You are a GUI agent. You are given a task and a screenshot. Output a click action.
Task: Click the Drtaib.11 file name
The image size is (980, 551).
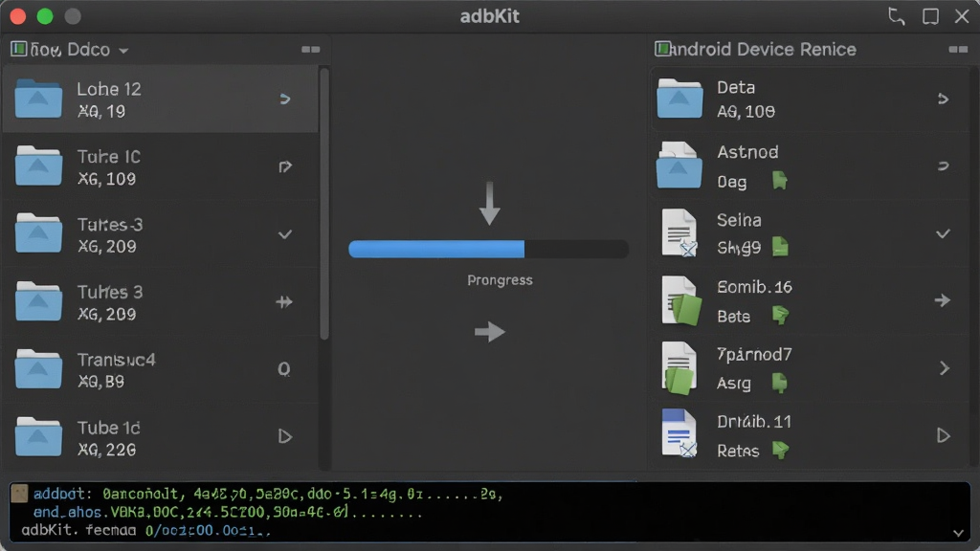[x=754, y=422]
